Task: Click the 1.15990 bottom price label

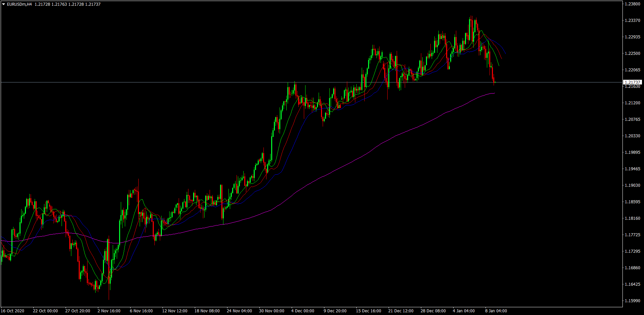Action: tap(632, 301)
